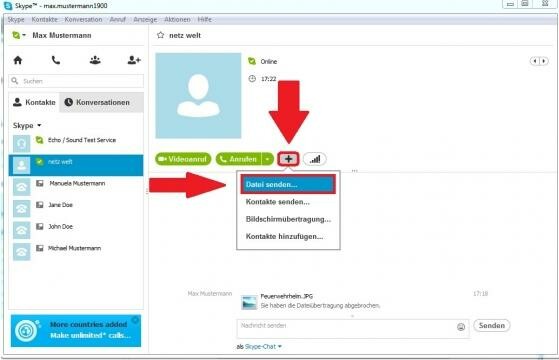This screenshot has width=559, height=360.
Task: Click the netz welt profile picture
Action: [198, 96]
